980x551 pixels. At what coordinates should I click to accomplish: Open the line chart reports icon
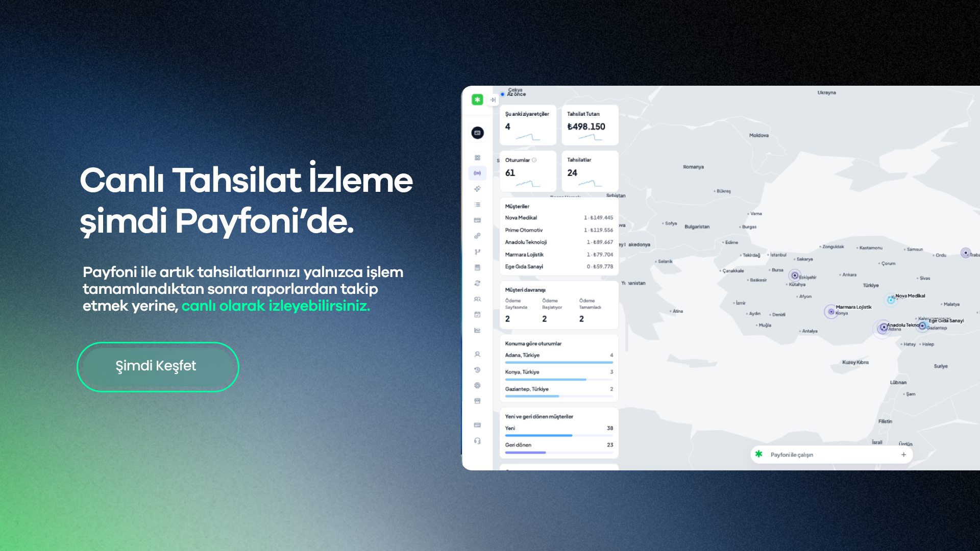pyautogui.click(x=477, y=330)
